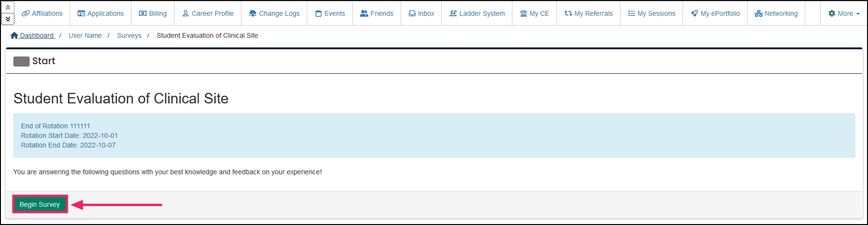Click the More gear icon

point(832,13)
